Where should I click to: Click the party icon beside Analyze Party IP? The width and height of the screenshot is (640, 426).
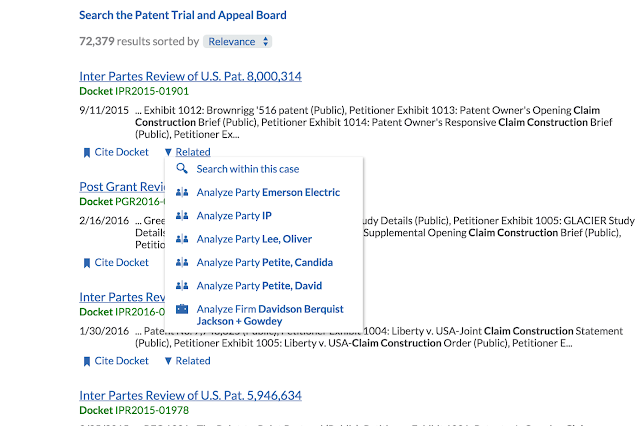pyautogui.click(x=182, y=215)
